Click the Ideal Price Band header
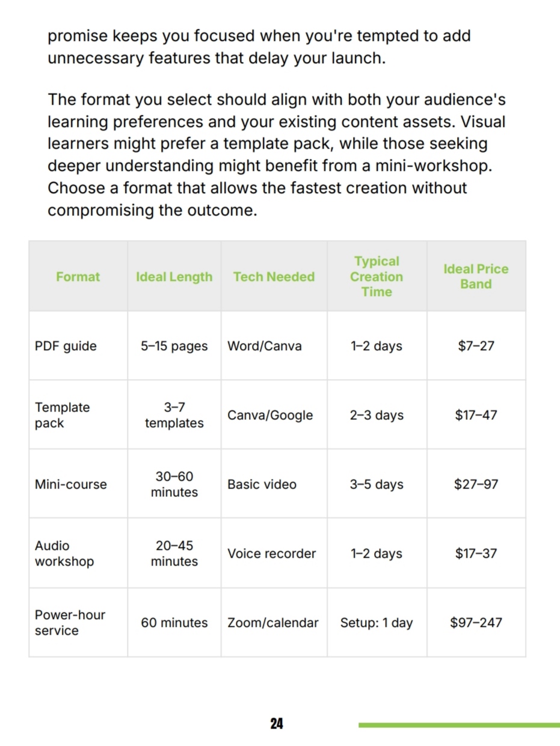Viewport: 560px width, 746px height. (x=476, y=277)
